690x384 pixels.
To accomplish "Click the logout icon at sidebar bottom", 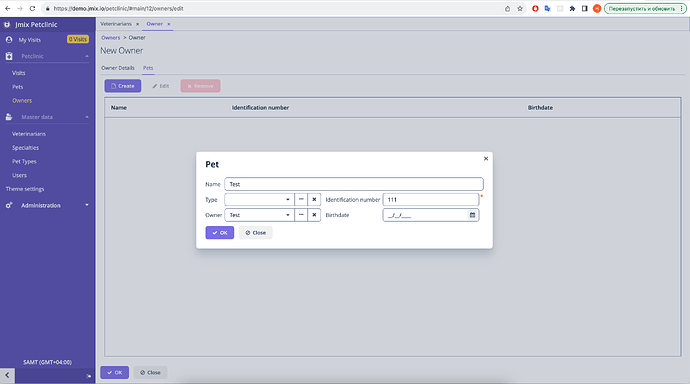I will (x=88, y=376).
